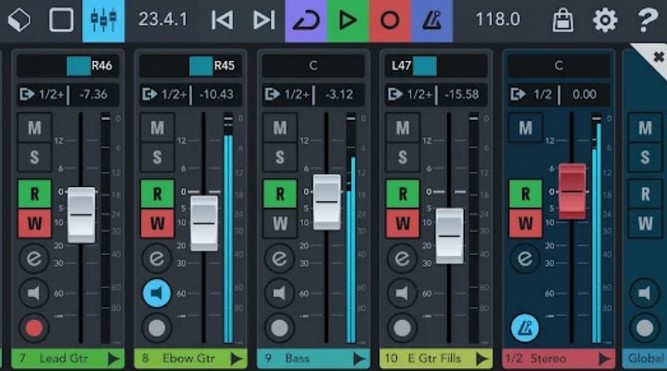667x371 pixels.
Task: Open channel editor e on Stereo output
Action: coord(525,258)
